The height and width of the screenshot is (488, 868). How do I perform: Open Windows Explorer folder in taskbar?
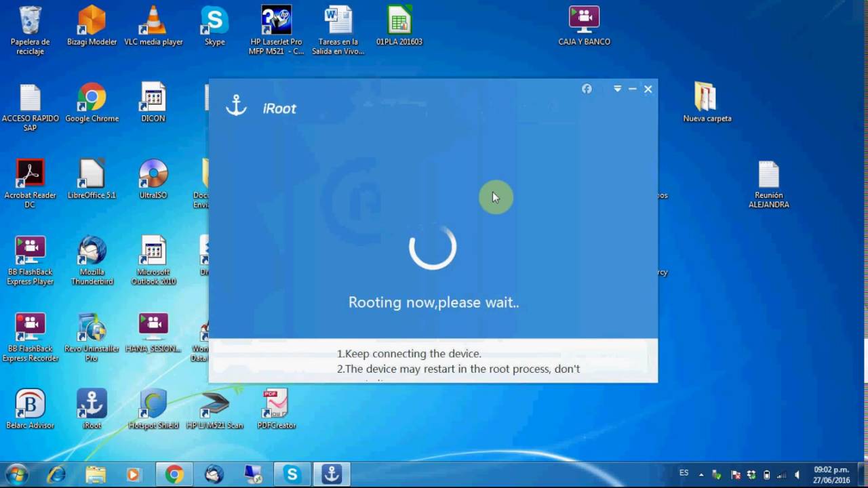pyautogui.click(x=96, y=474)
